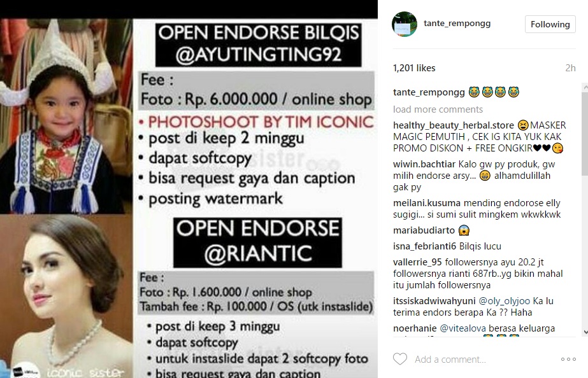
Task: Click the scrollbar down arrow in comments
Action: pos(585,332)
